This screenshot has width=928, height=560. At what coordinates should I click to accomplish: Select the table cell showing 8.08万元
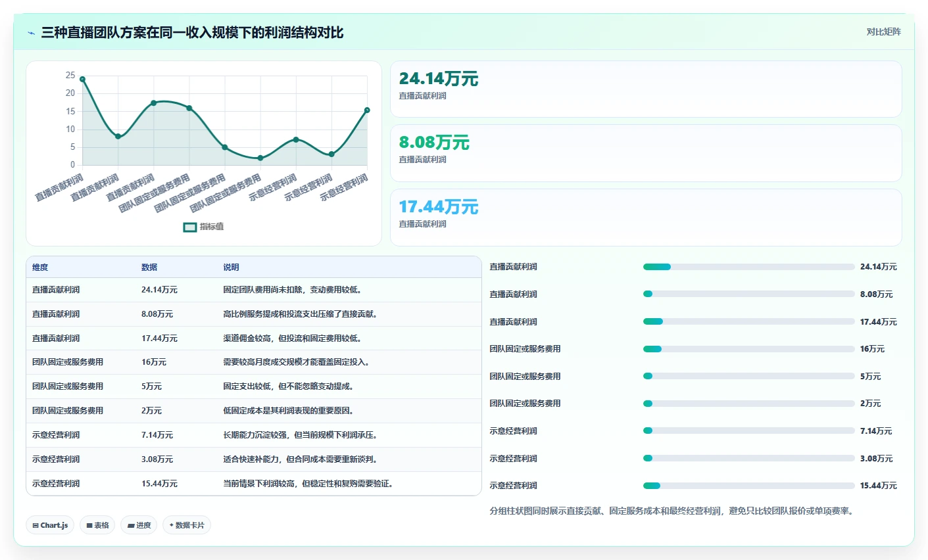(157, 314)
